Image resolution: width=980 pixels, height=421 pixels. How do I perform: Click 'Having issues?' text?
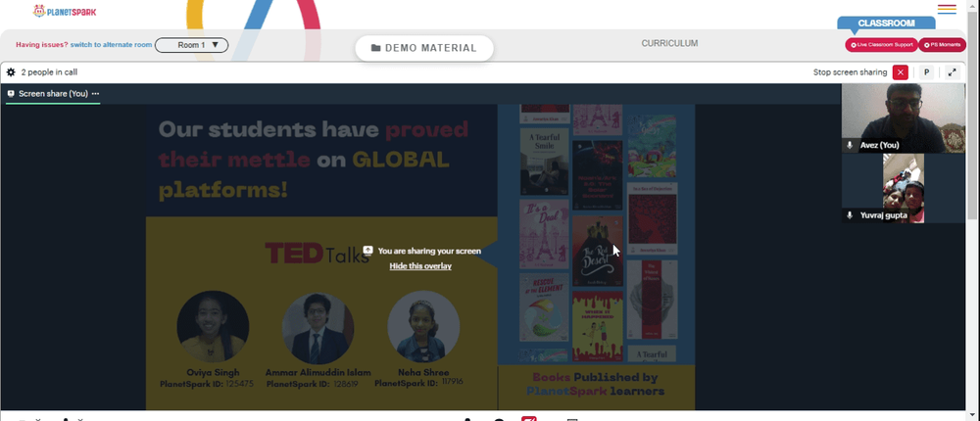[42, 45]
